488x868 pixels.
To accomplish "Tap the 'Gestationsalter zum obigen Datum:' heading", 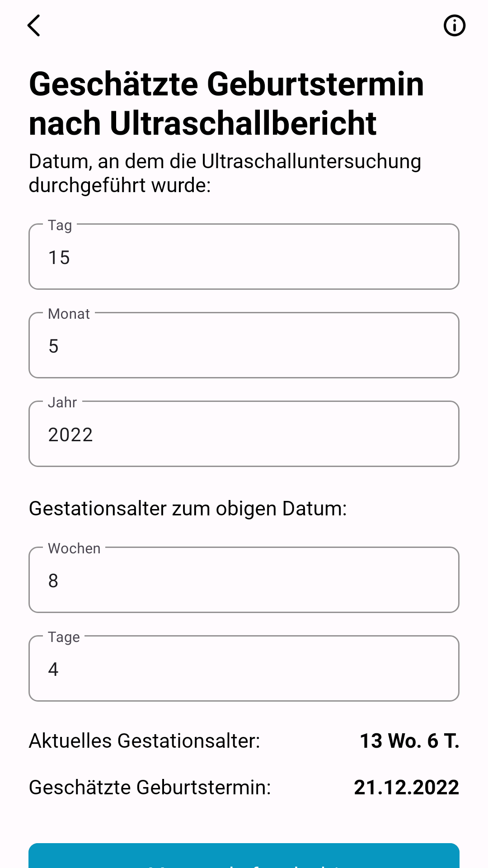I will (188, 509).
